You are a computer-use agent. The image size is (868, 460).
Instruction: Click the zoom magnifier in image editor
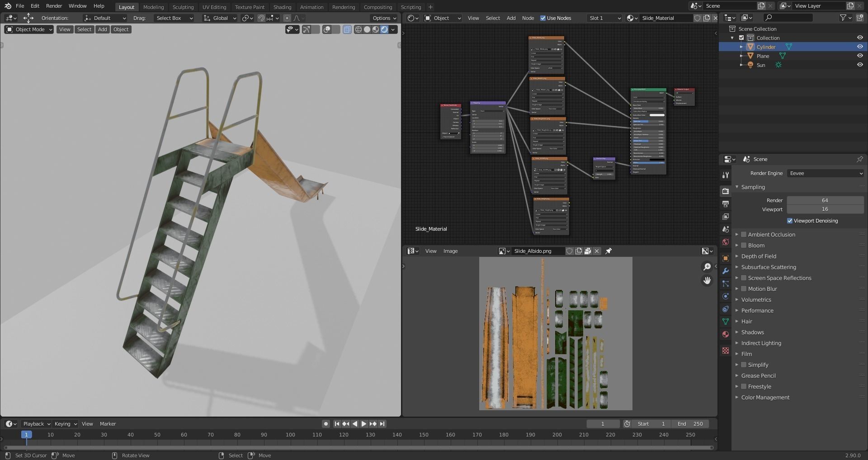[707, 267]
